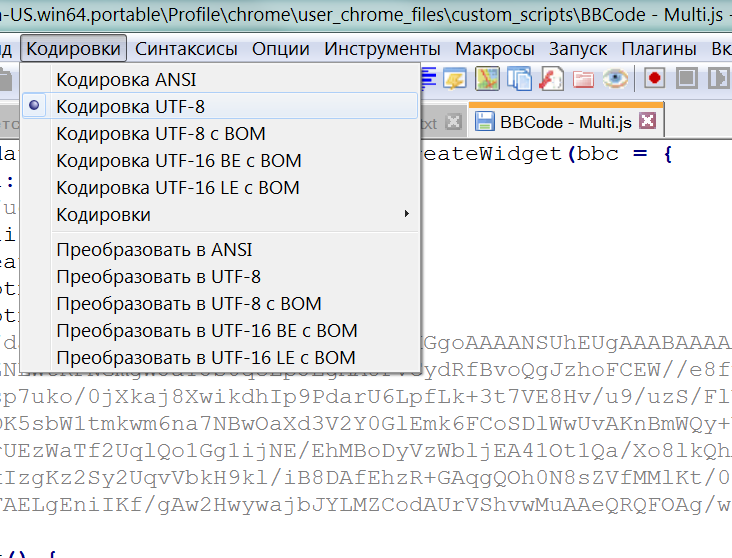Click the Monitoring eye icon

615,78
